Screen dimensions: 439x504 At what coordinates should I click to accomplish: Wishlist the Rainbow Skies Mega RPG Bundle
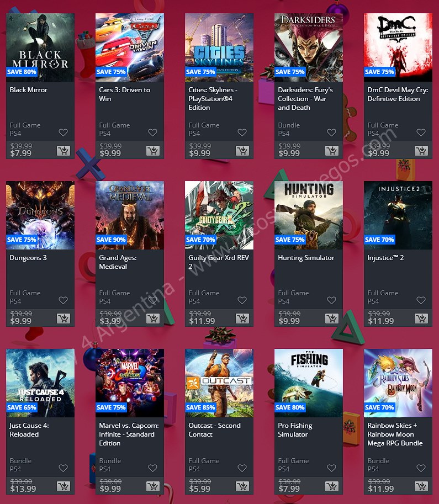click(x=421, y=468)
